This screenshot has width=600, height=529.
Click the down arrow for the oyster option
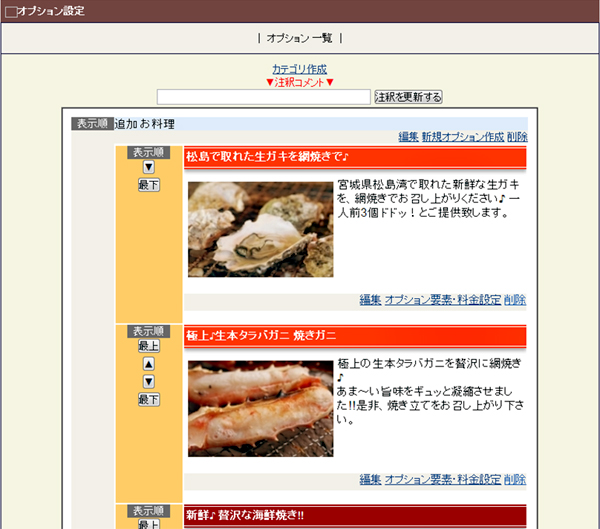click(x=148, y=167)
